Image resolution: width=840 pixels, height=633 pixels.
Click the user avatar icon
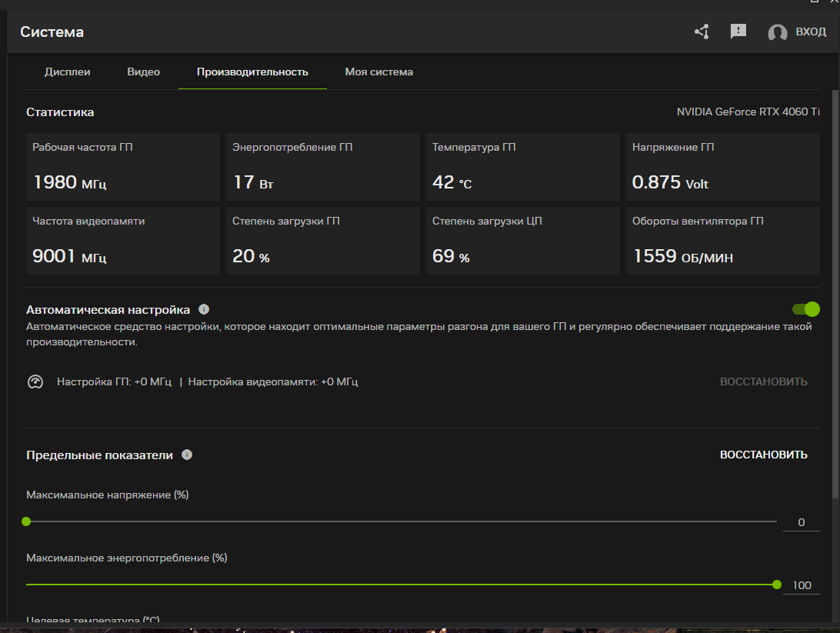coord(778,32)
